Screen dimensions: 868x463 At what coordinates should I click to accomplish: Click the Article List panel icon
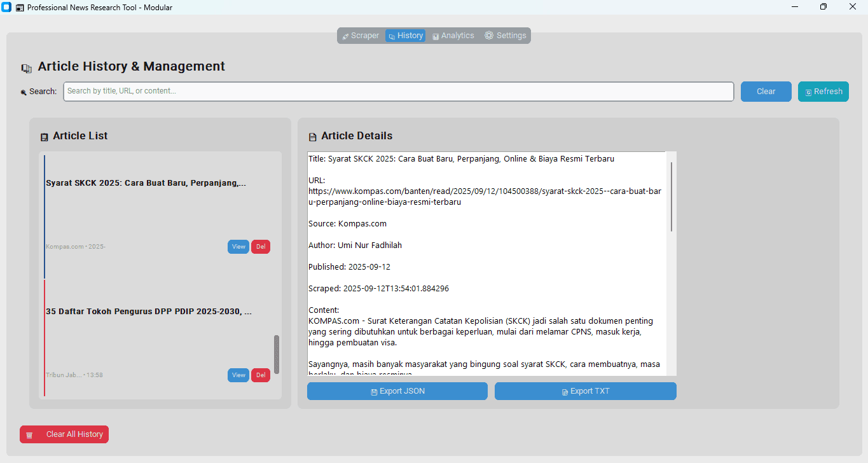43,135
